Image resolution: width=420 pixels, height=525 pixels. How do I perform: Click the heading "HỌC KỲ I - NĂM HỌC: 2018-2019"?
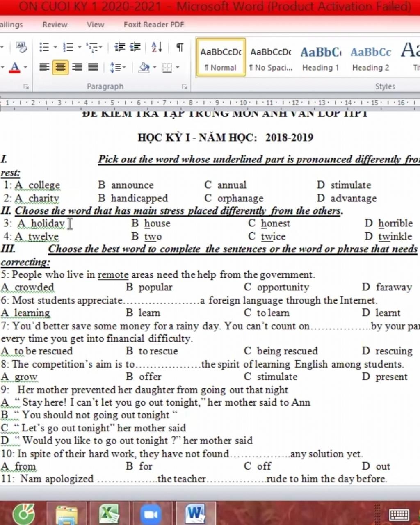click(x=225, y=137)
